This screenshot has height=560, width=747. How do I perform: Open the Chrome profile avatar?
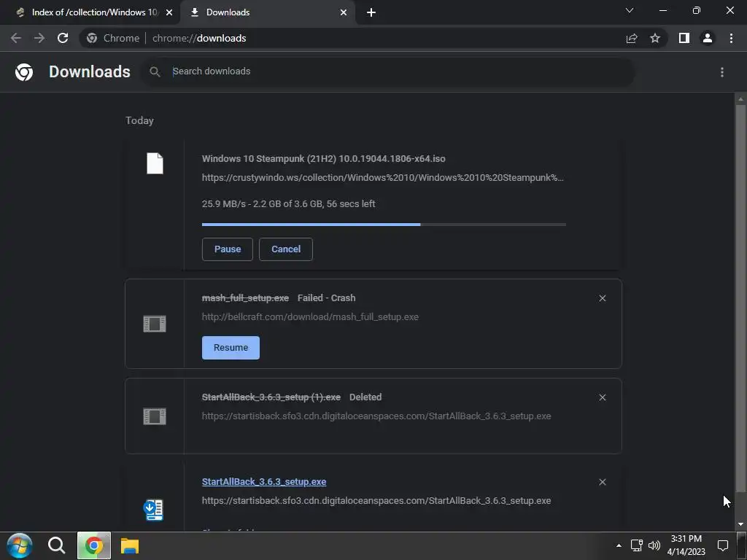click(708, 38)
